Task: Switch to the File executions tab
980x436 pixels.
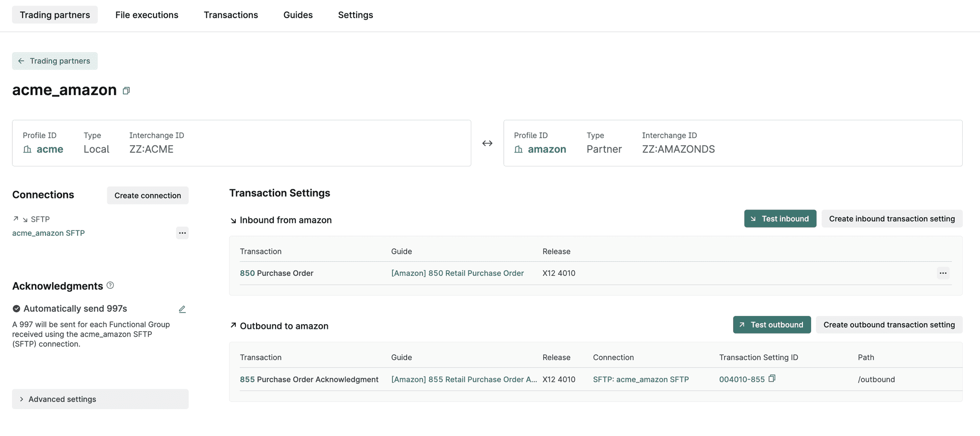Action: [146, 15]
